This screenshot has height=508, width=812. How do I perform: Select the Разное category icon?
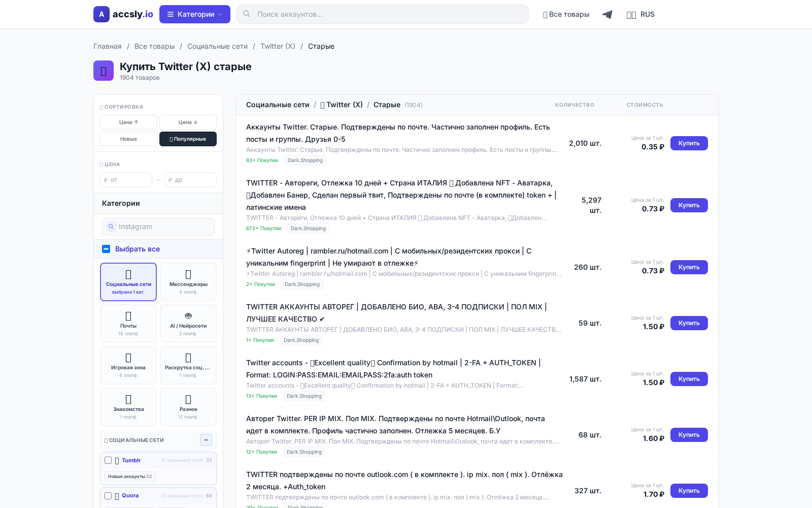[188, 398]
